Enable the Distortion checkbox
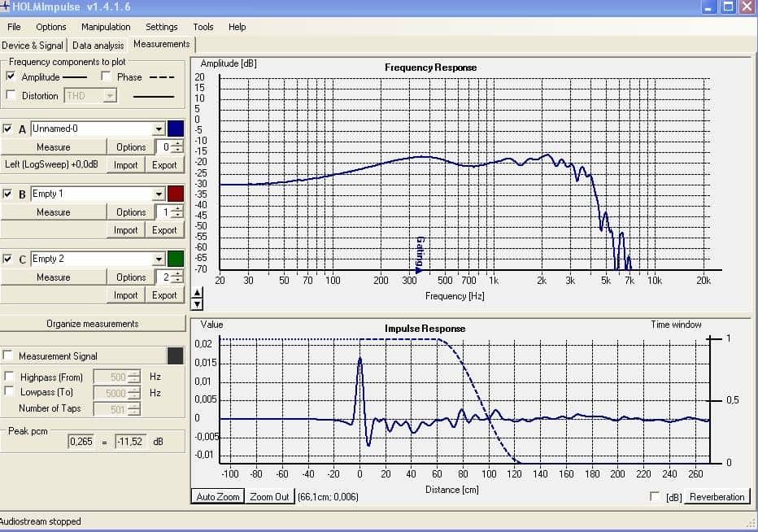The width and height of the screenshot is (758, 532). (11, 95)
